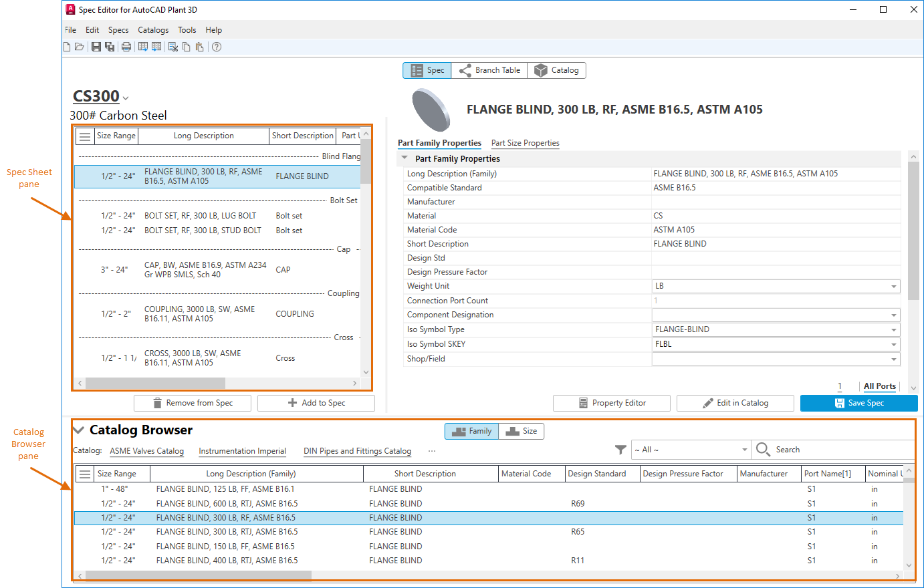
Task: Collapse the Catalog Browser pane
Action: click(79, 430)
